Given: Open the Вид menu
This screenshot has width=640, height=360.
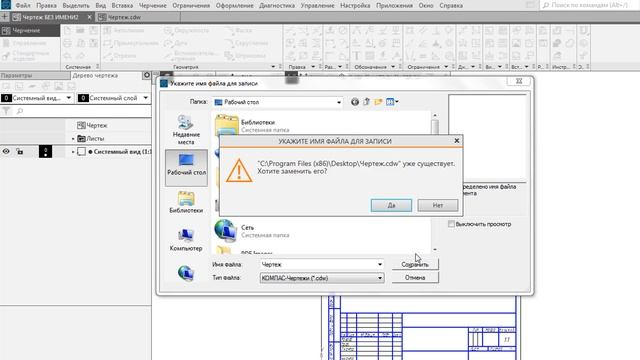Looking at the screenshot, I should [x=100, y=6].
